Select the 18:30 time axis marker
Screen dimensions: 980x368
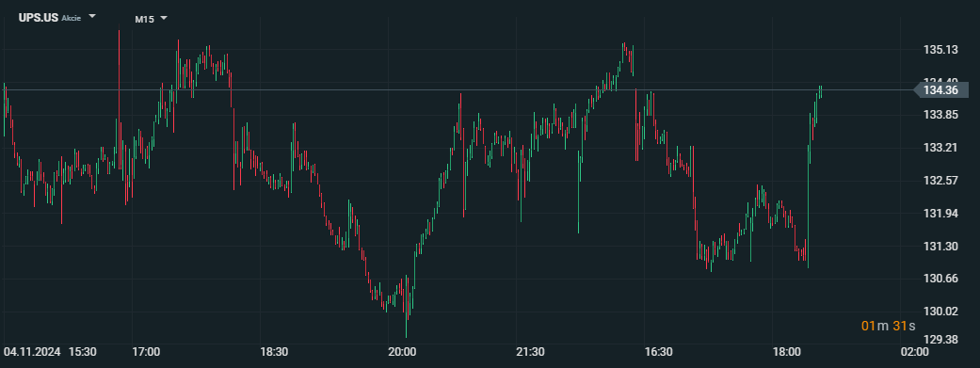[274, 352]
